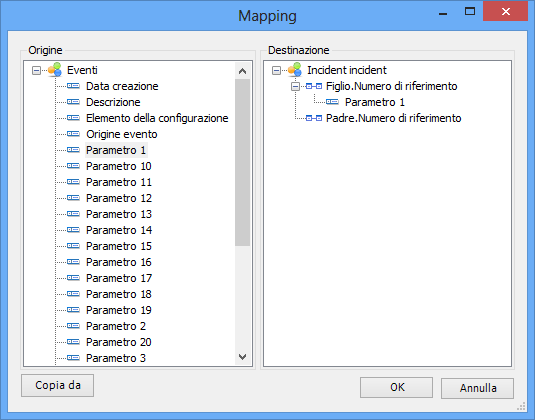Select Elemento della configurazione in Origine
Viewport: 535px width, 420px height.
157,118
